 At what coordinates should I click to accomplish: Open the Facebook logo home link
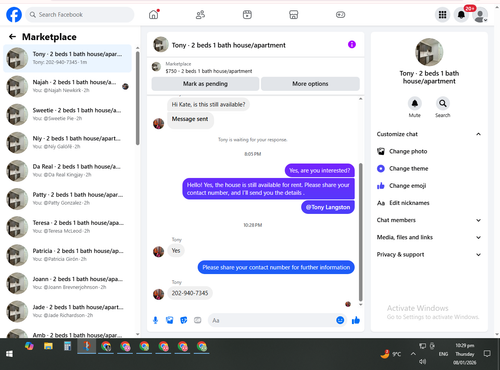(14, 15)
